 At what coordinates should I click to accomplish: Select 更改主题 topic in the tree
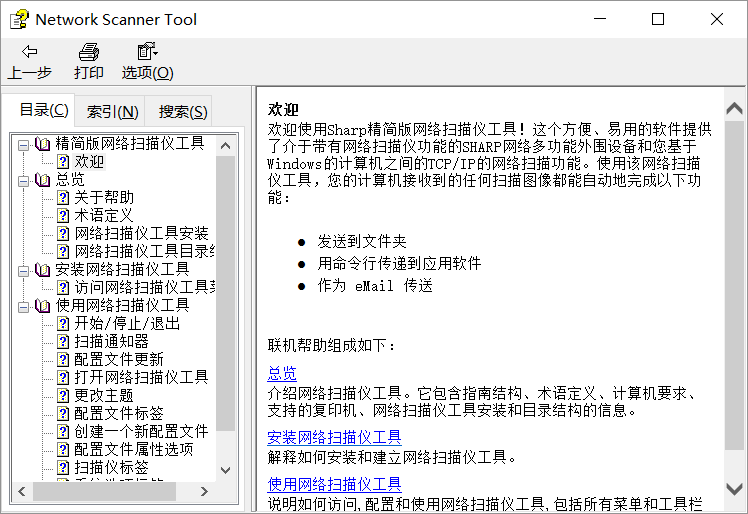pos(104,396)
